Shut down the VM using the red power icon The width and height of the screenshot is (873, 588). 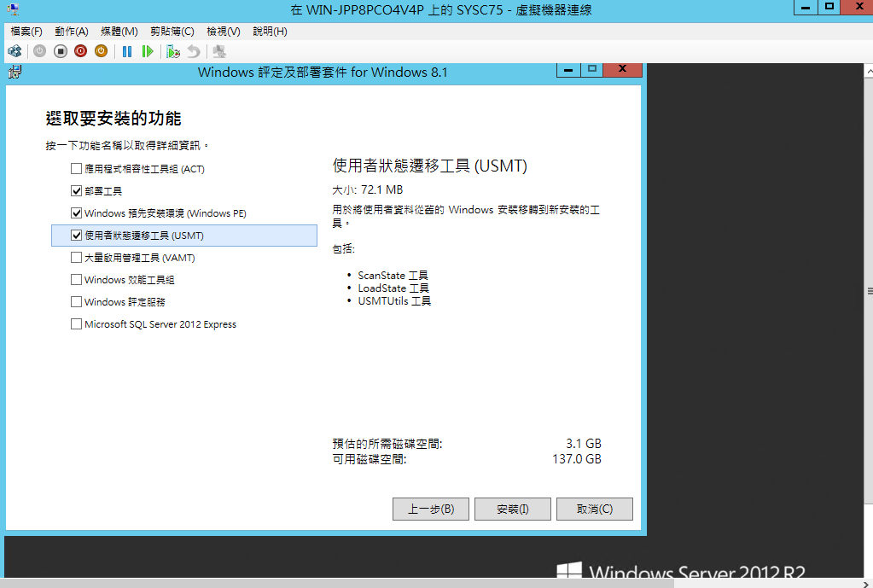pos(81,52)
